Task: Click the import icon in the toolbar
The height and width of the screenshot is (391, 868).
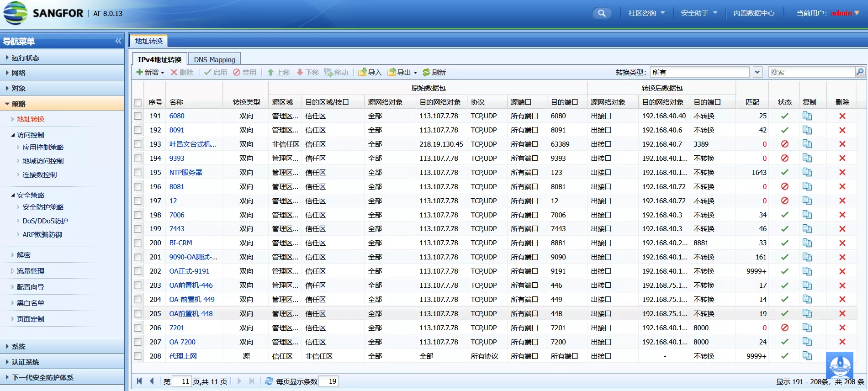Action: [x=363, y=72]
